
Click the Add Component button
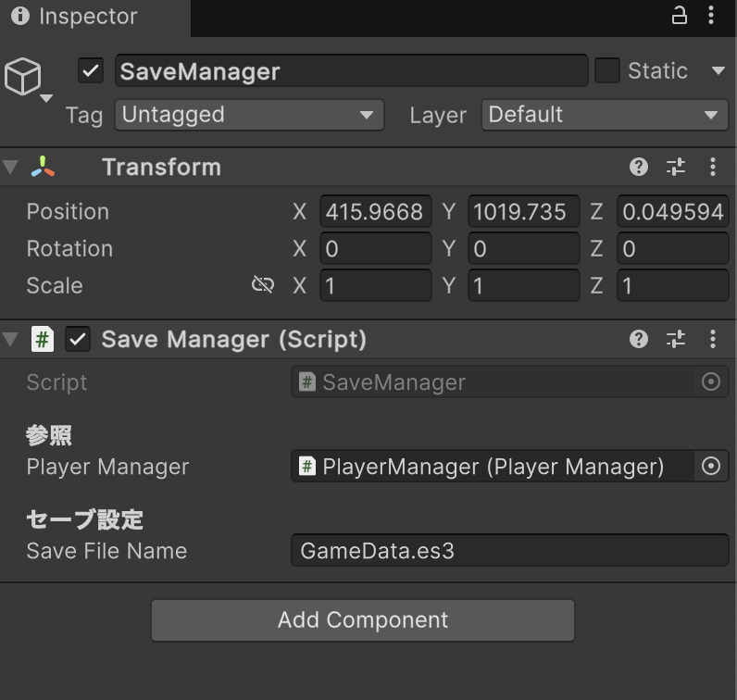(x=363, y=620)
